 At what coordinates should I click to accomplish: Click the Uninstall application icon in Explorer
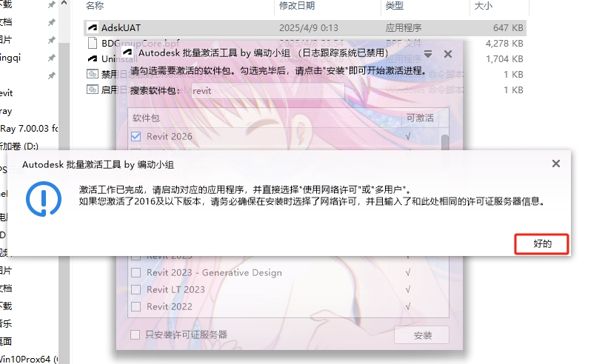93,58
